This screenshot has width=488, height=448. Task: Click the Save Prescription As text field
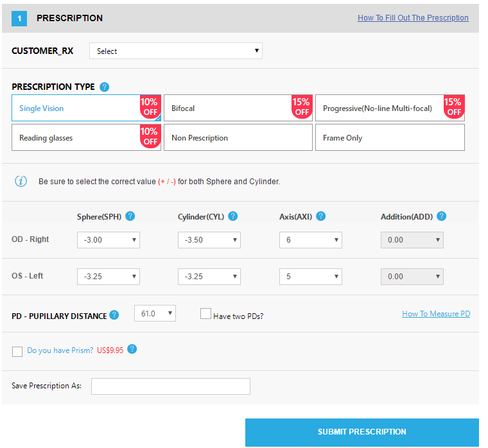tap(171, 386)
